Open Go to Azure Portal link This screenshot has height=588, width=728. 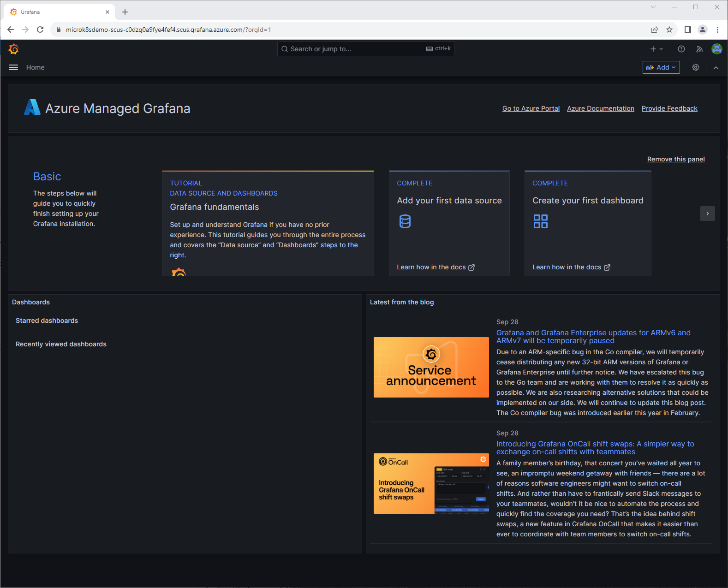coord(531,108)
